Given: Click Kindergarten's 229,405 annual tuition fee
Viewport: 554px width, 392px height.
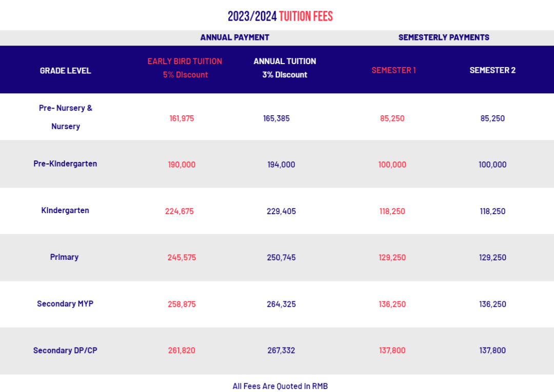Looking at the screenshot, I should pyautogui.click(x=281, y=211).
